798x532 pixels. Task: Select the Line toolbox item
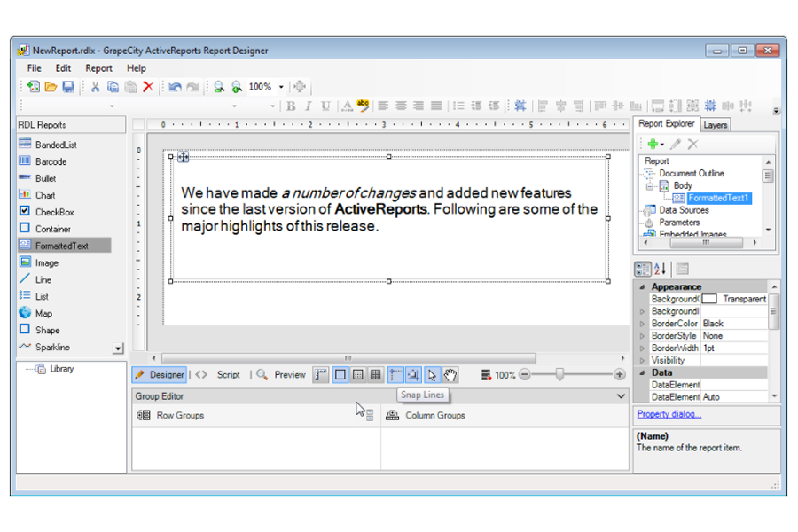pos(43,279)
